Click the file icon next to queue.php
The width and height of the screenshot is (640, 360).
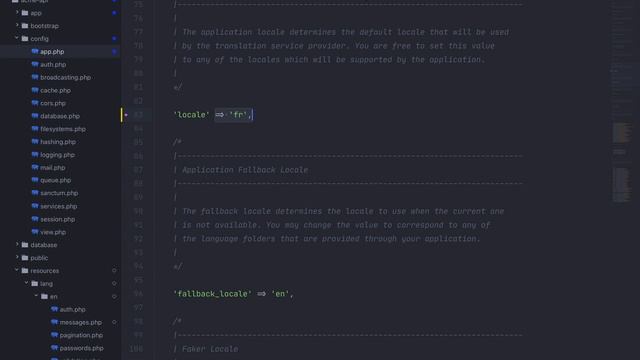(x=35, y=180)
